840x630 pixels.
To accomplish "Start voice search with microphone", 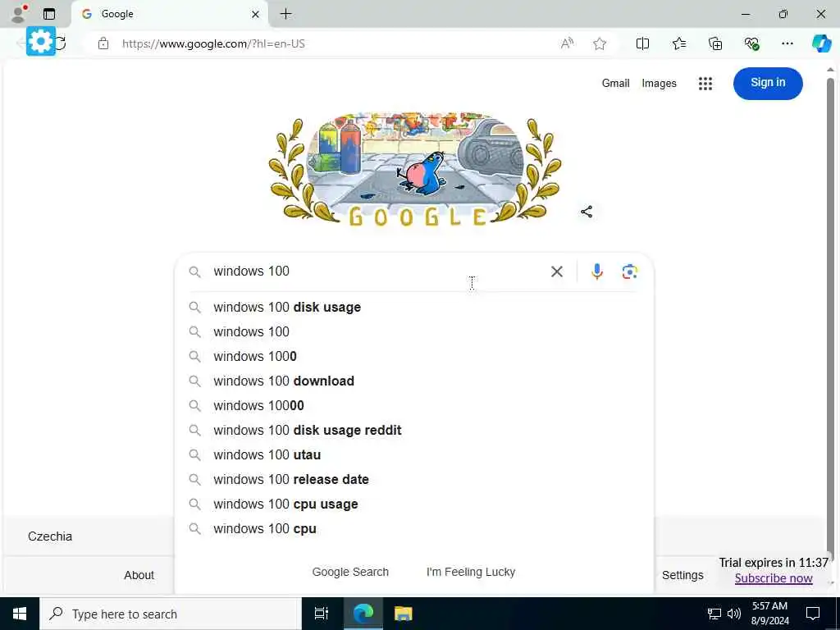I will coord(597,272).
